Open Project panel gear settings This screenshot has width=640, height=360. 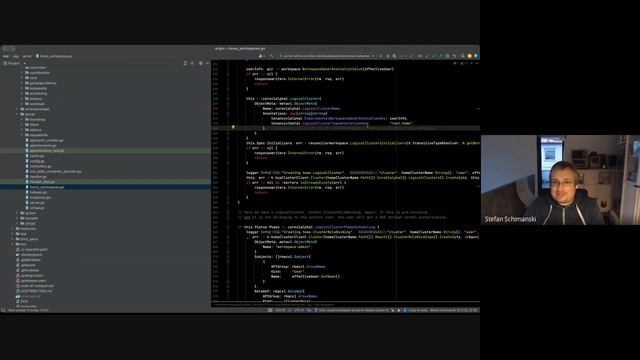(x=200, y=63)
